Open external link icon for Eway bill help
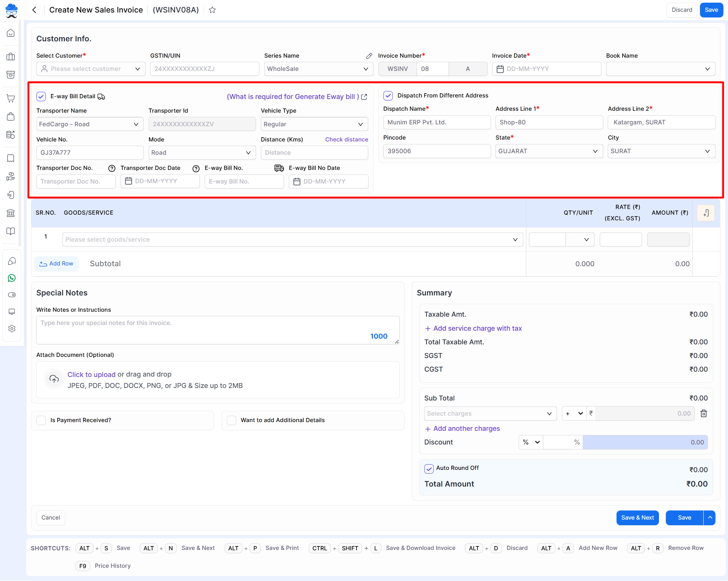Image resolution: width=728 pixels, height=581 pixels. [x=364, y=97]
